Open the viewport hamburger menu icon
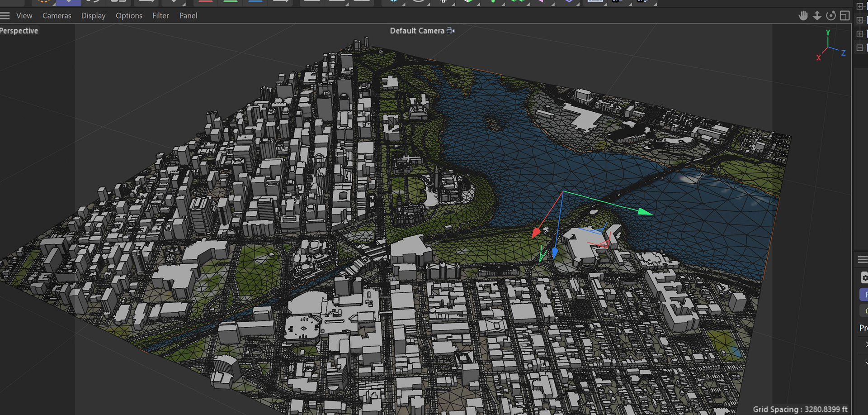Image resolution: width=868 pixels, height=415 pixels. 5,16
